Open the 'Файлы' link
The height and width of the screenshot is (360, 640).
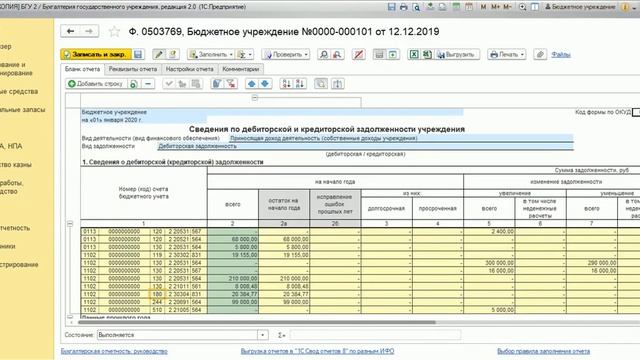click(x=560, y=54)
